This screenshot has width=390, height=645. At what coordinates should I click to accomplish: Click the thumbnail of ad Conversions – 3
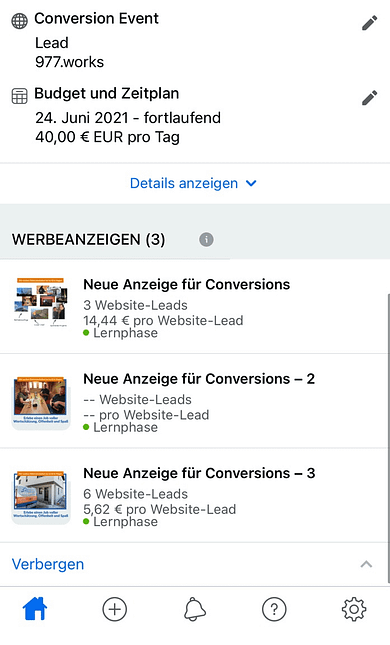[x=41, y=497]
